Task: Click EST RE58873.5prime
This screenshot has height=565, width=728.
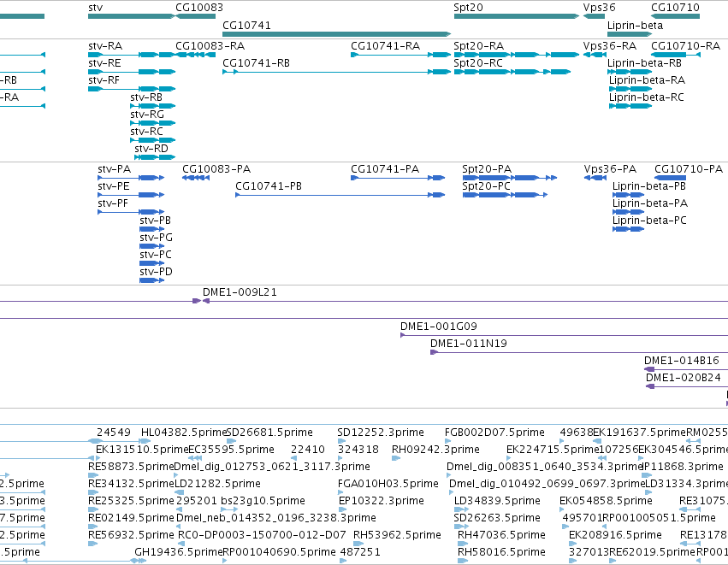Action: click(x=93, y=475)
